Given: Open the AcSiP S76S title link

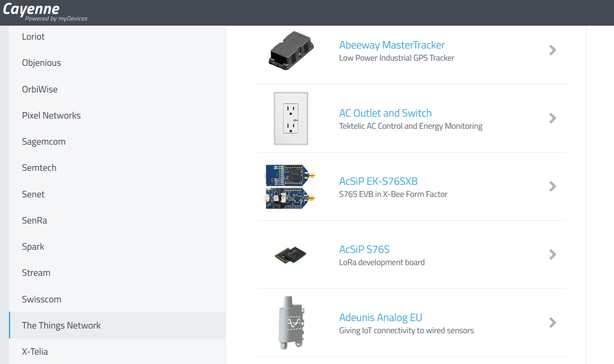Looking at the screenshot, I should [x=364, y=250].
